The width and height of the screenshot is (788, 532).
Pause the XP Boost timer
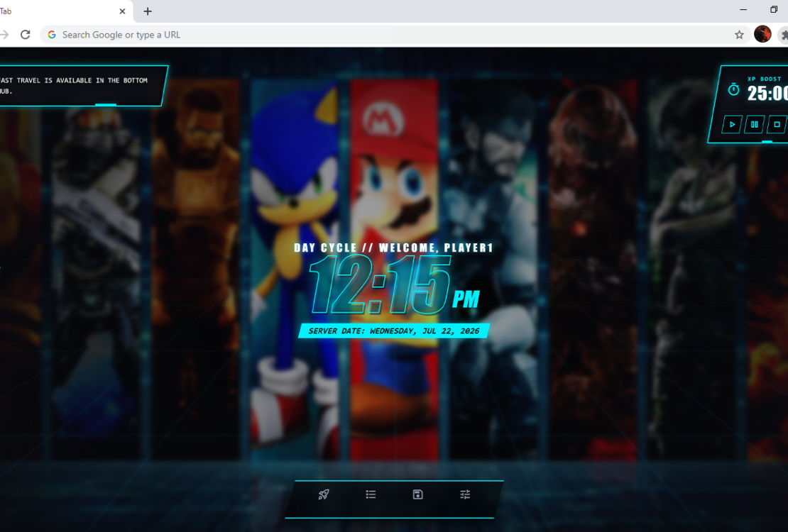pos(755,124)
